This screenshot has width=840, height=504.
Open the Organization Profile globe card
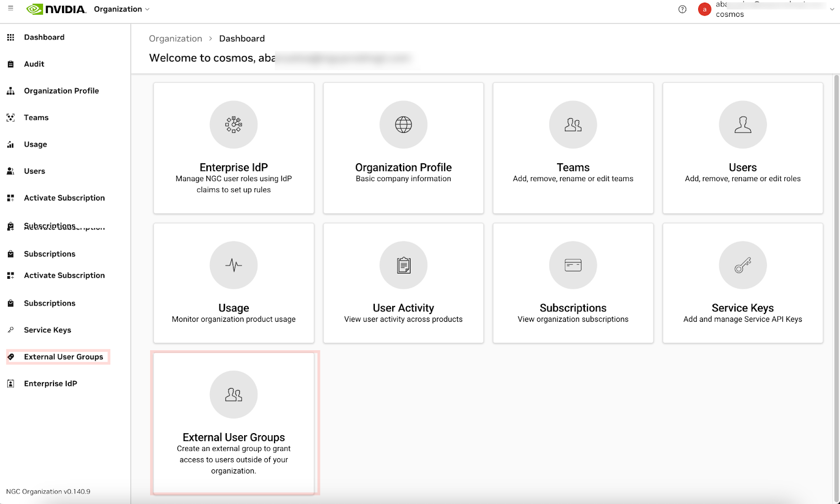click(x=403, y=148)
